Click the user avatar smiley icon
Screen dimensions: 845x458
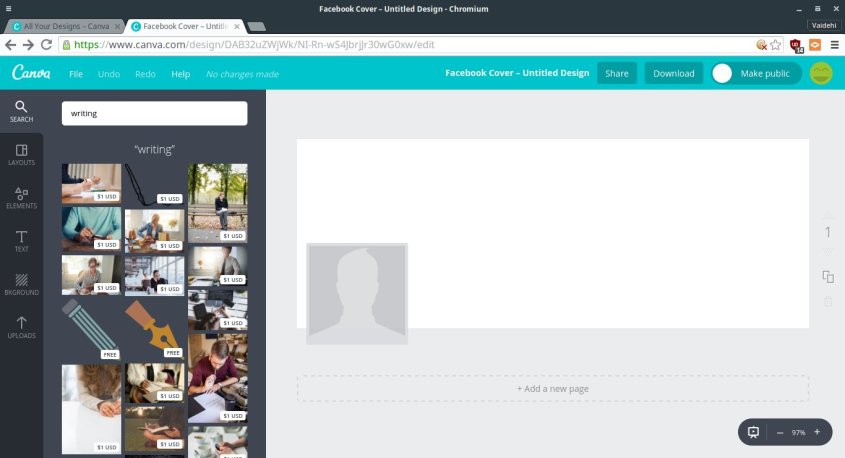[x=820, y=73]
